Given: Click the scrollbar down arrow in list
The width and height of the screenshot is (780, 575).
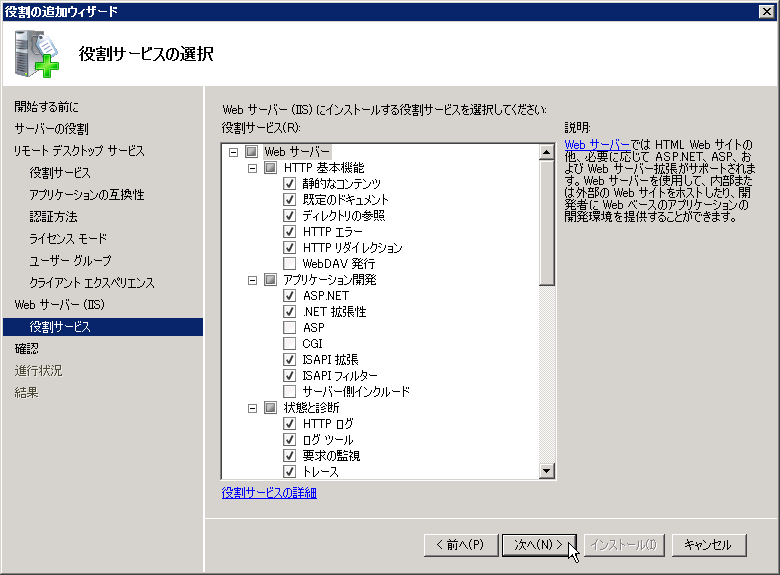Looking at the screenshot, I should click(x=547, y=471).
